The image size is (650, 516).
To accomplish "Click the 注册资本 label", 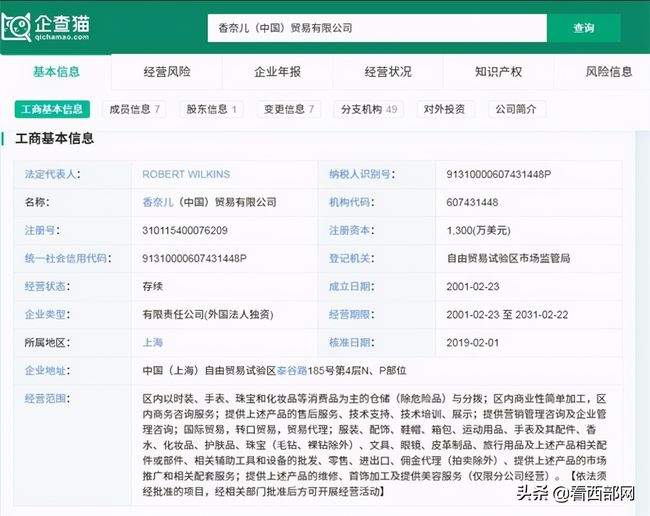I will (351, 230).
